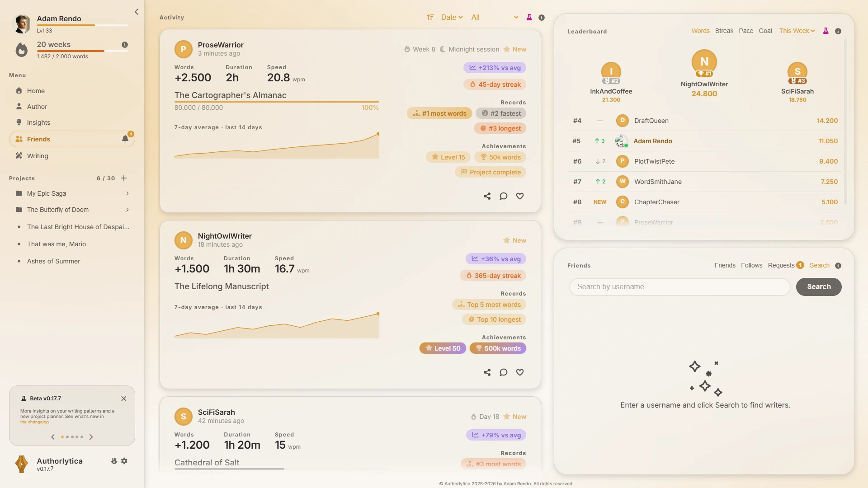Share NightOwlWriter's activity post
Screen dimensions: 868x488
[487, 372]
